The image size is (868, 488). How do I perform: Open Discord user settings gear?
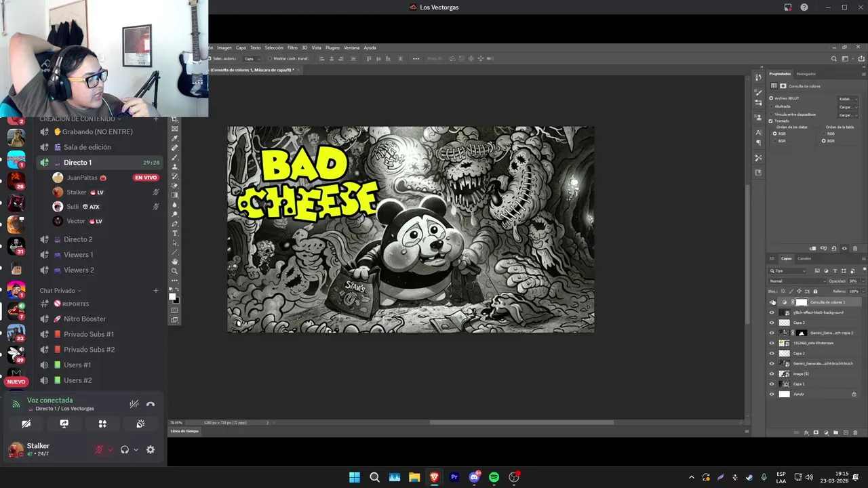[151, 449]
